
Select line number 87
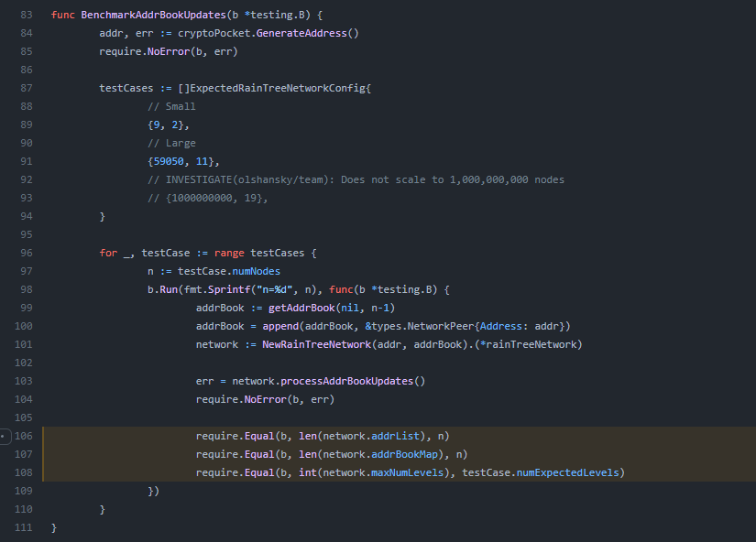(27, 88)
